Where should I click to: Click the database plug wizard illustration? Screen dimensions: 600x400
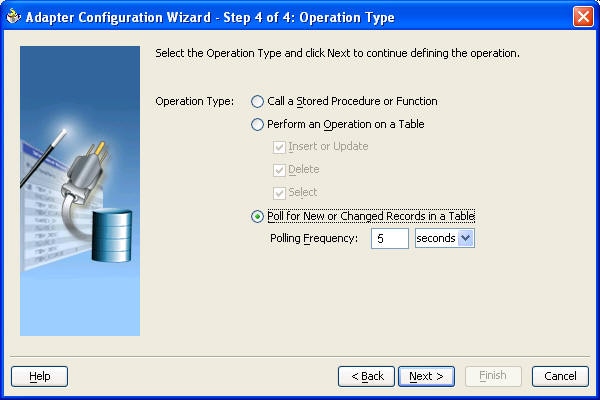pos(80,191)
